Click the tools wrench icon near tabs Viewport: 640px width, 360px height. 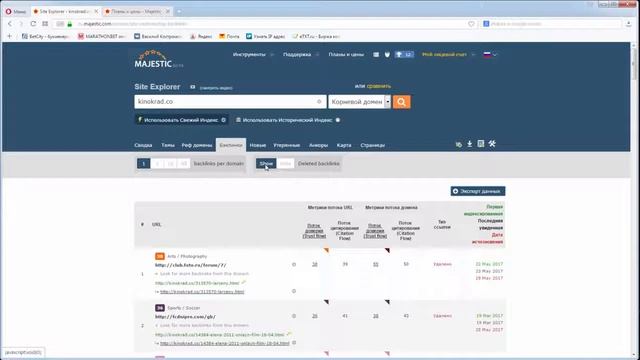tap(492, 144)
